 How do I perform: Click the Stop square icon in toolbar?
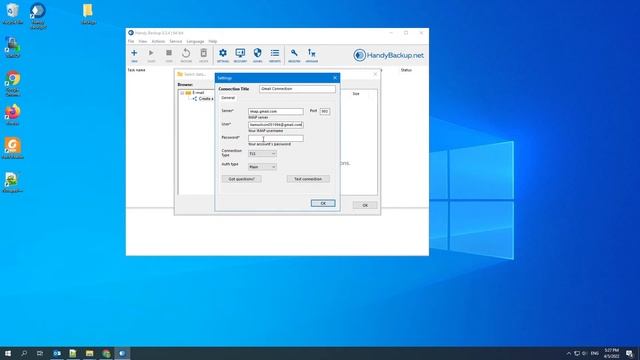pyautogui.click(x=169, y=53)
